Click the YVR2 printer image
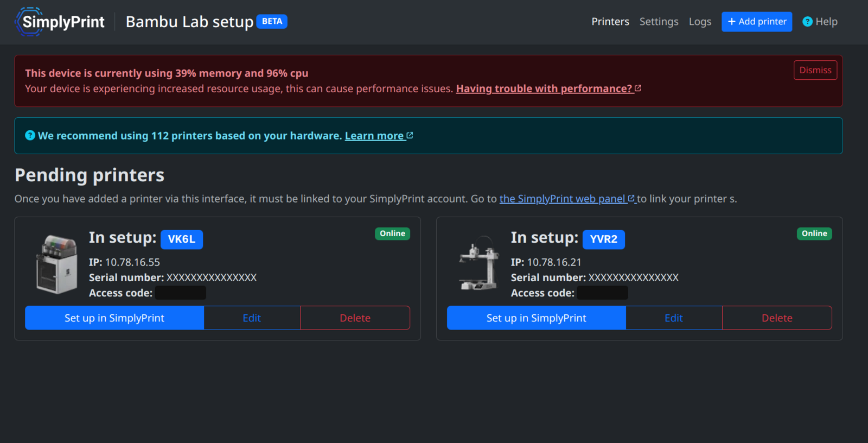This screenshot has width=868, height=443. tap(479, 264)
